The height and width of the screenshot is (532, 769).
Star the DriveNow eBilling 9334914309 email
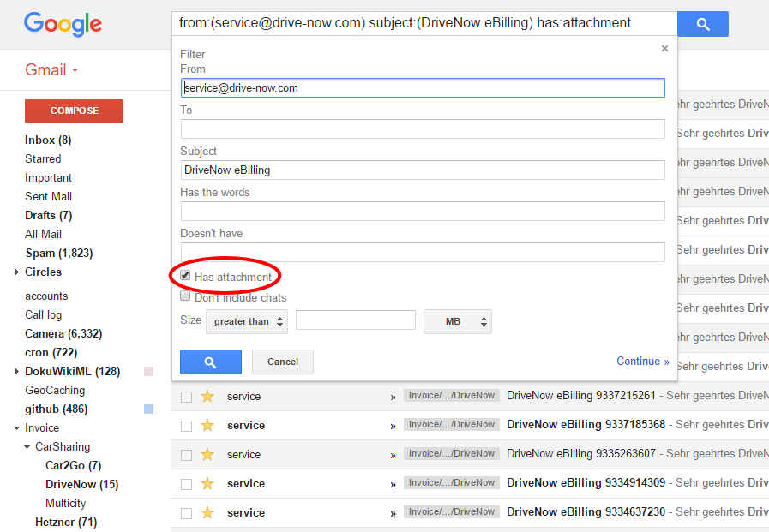[x=207, y=484]
